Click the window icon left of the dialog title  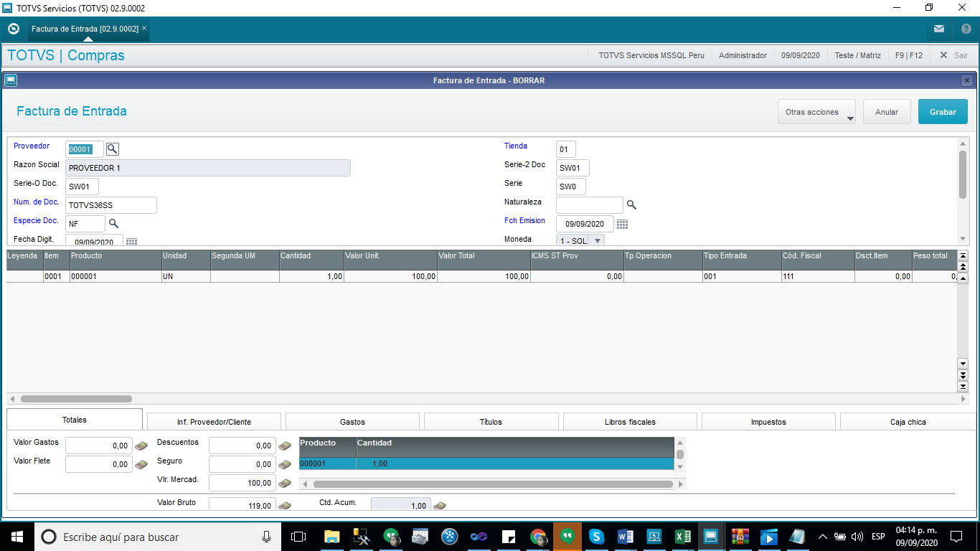[x=11, y=80]
